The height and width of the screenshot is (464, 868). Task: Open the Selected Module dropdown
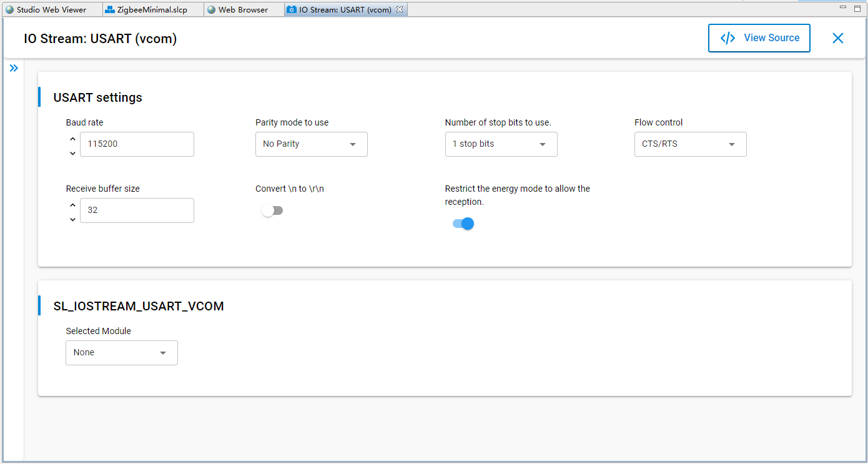coord(122,353)
